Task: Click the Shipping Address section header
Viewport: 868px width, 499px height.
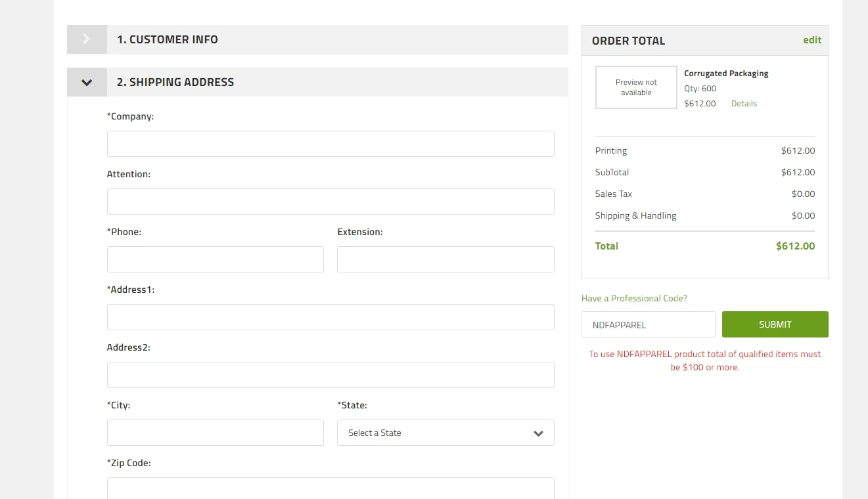Action: 175,82
